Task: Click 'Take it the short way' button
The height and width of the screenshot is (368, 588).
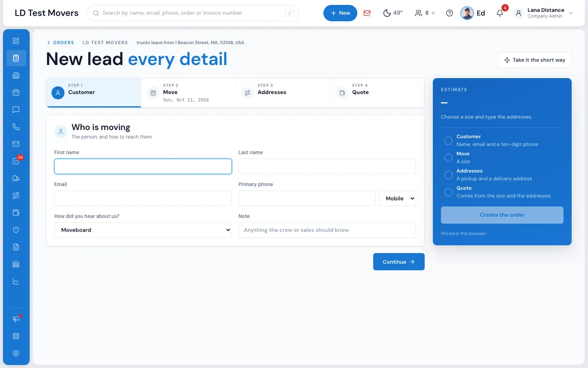Action: click(535, 60)
